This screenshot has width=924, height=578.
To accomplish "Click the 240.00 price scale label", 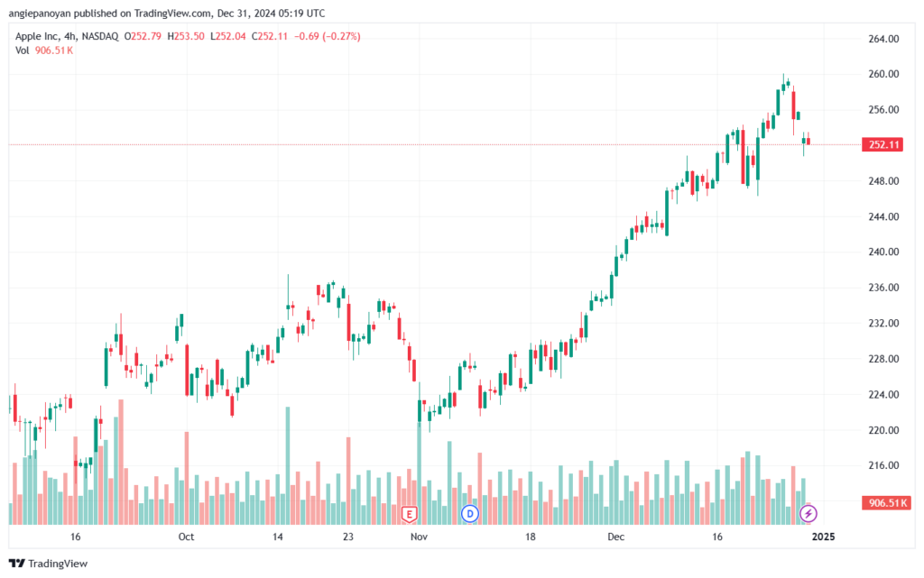I will [883, 252].
